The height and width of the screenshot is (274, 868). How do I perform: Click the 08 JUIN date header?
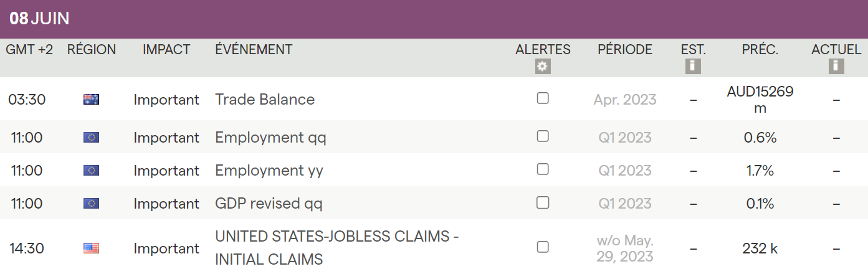(x=39, y=19)
